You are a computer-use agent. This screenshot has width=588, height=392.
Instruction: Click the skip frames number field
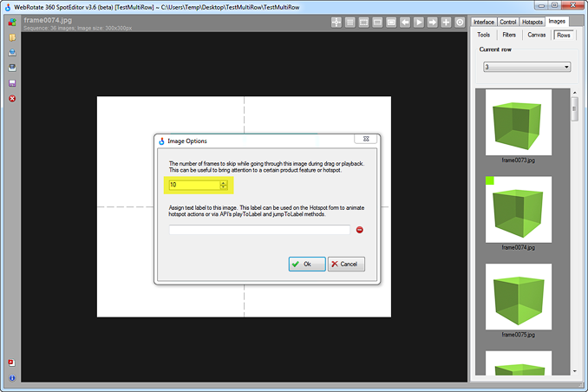click(x=194, y=185)
